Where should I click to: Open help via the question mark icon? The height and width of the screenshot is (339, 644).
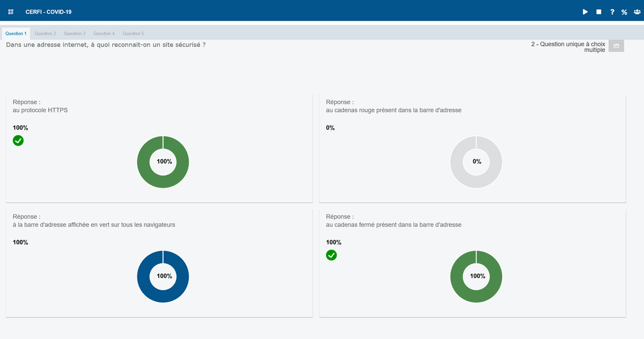tap(612, 12)
